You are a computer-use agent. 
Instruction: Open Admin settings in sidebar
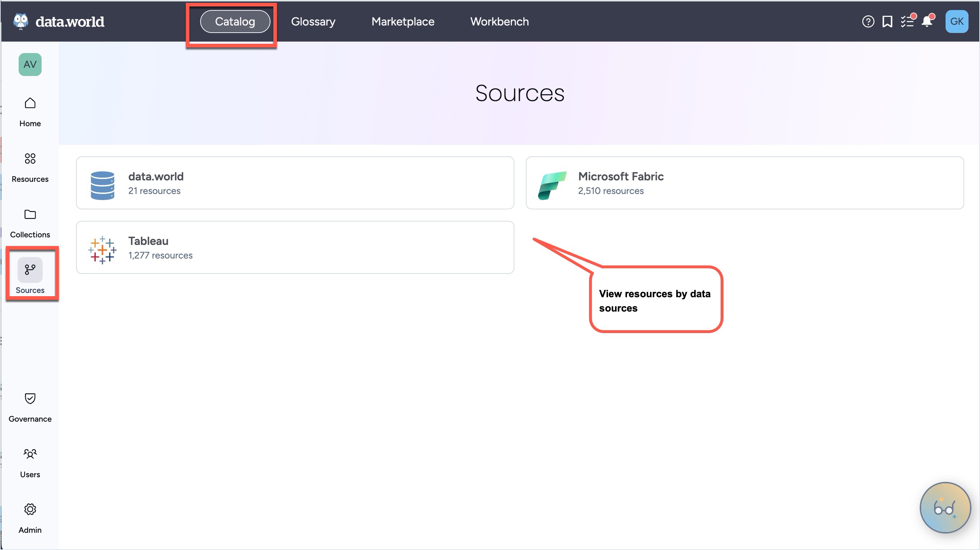(30, 519)
